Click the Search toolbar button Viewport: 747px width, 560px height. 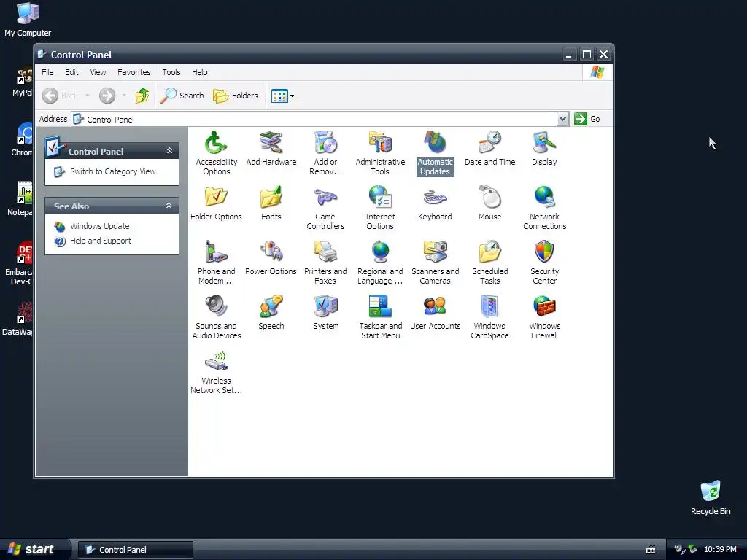182,96
